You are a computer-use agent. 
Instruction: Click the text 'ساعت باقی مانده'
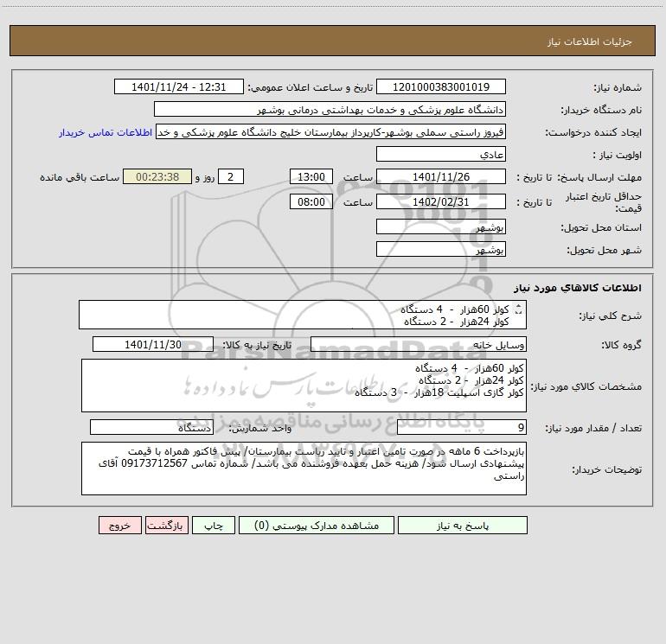point(80,177)
